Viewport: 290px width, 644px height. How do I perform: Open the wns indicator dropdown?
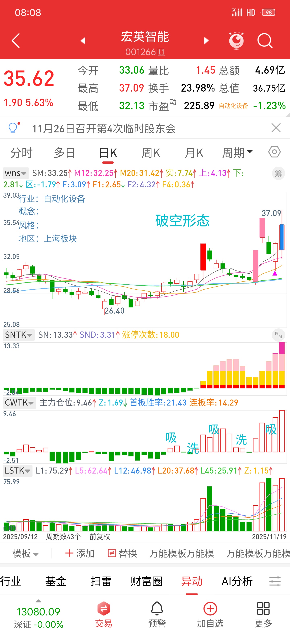(16, 173)
